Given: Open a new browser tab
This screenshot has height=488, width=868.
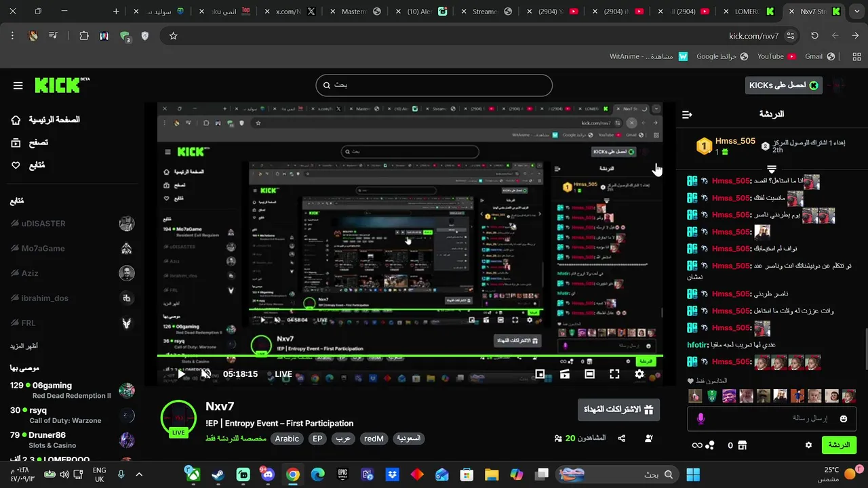Looking at the screenshot, I should point(116,12).
